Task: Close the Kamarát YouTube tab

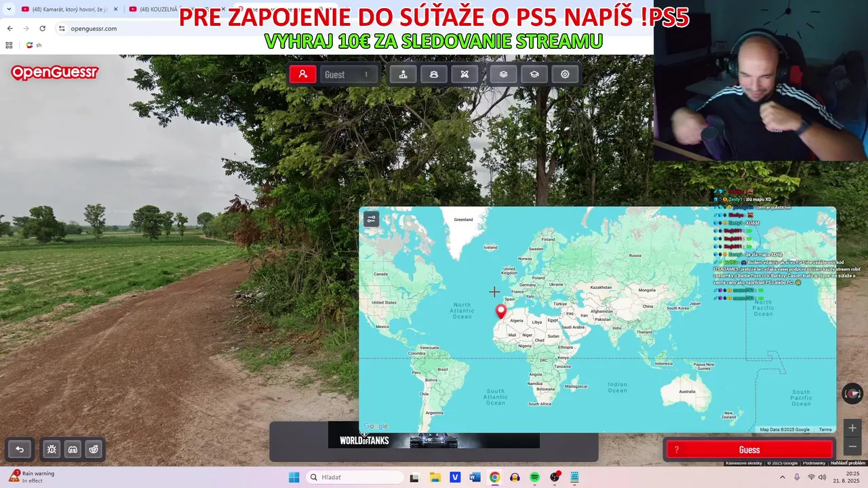Action: coord(115,9)
